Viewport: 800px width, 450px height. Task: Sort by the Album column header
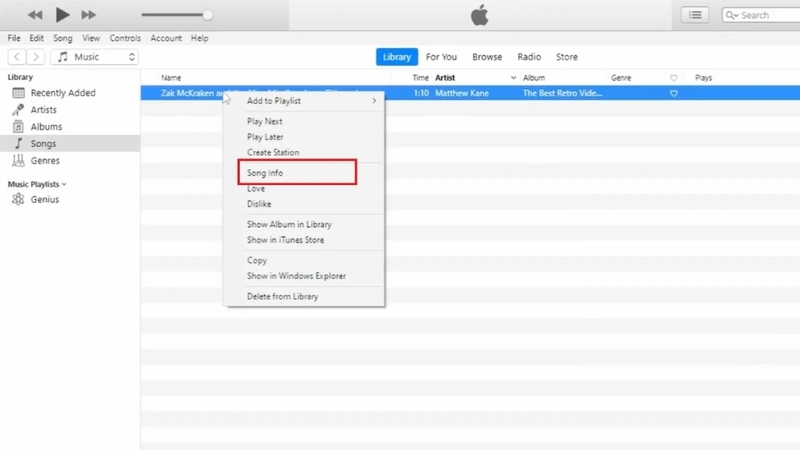(x=534, y=78)
